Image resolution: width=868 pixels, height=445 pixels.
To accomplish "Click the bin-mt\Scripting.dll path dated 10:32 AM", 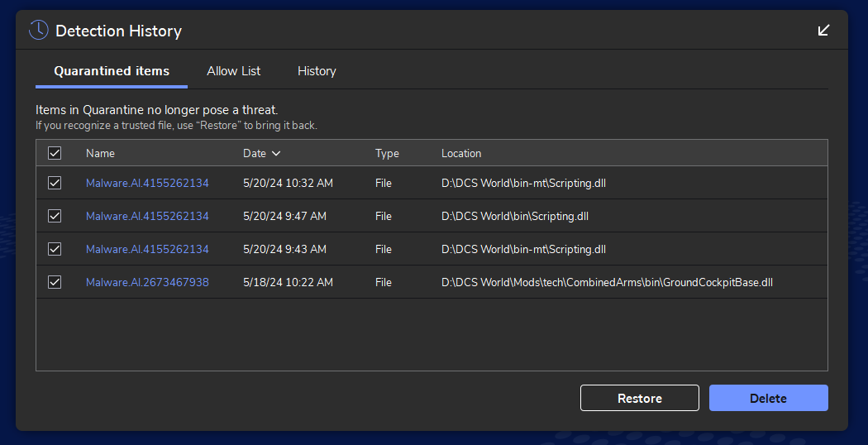I will 523,183.
